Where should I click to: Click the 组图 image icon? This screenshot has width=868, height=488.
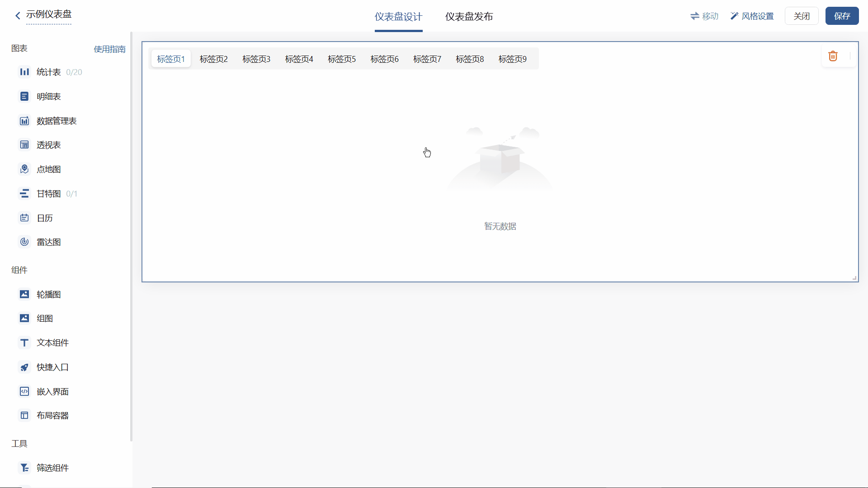click(24, 318)
